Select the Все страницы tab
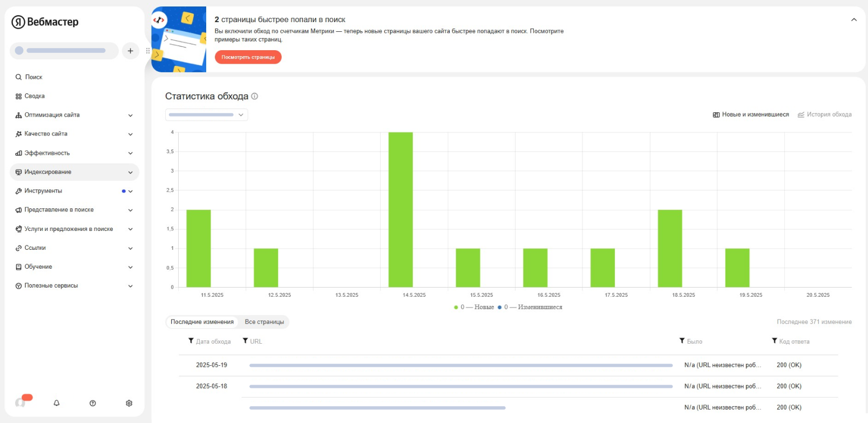Image resolution: width=868 pixels, height=423 pixels. pos(264,322)
